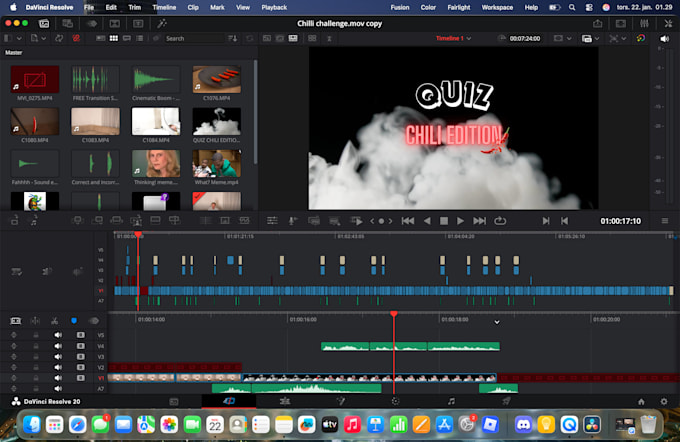Click the Stop button in the viewer
The image size is (680, 442).
coord(444,221)
